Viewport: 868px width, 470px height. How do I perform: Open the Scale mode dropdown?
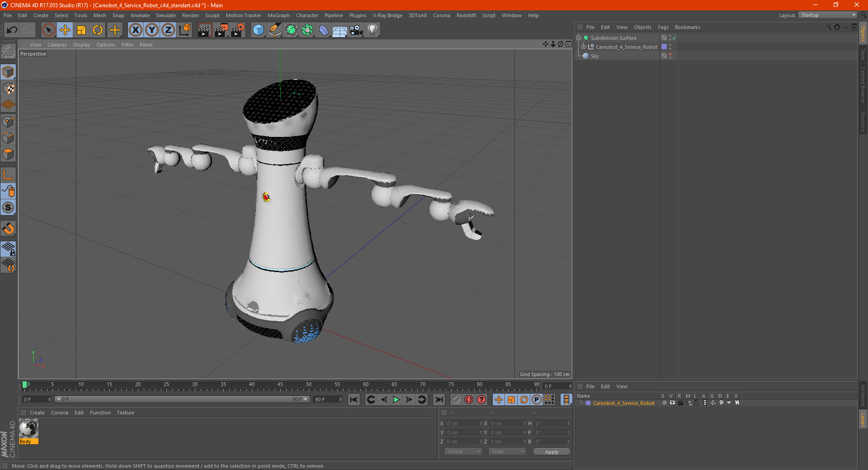[507, 451]
